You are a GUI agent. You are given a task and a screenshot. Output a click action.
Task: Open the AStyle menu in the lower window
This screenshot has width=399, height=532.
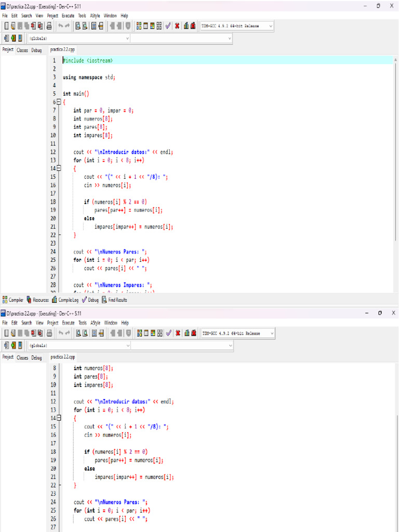[95, 323]
